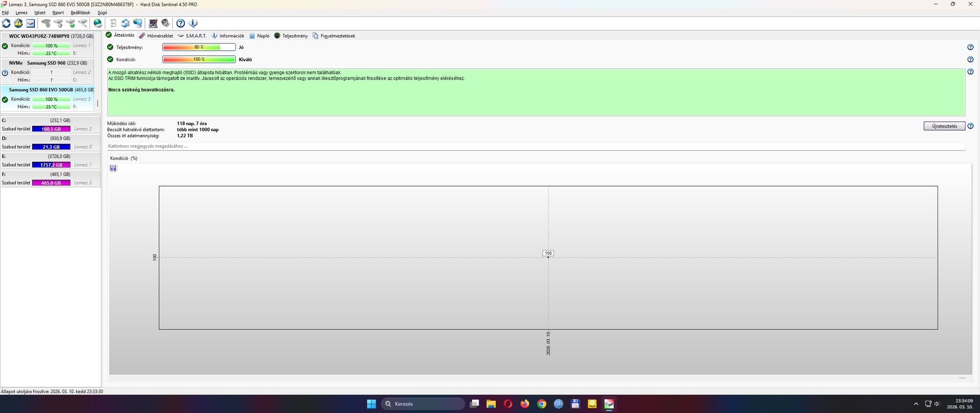980x413 pixels.
Task: Click the speaker sound toolbar icon
Action: tap(165, 23)
